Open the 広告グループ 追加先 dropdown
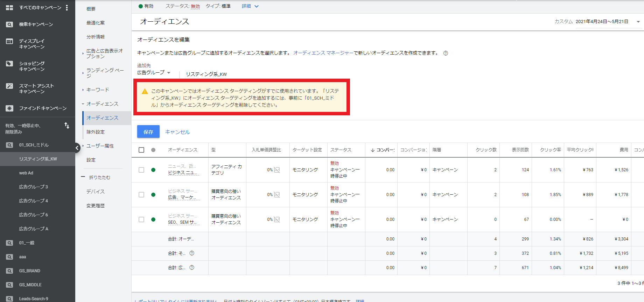This screenshot has height=302, width=644. pyautogui.click(x=154, y=73)
